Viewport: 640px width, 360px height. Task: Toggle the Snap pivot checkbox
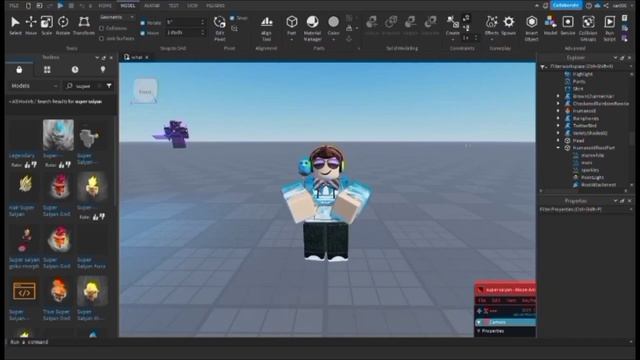pos(232,18)
